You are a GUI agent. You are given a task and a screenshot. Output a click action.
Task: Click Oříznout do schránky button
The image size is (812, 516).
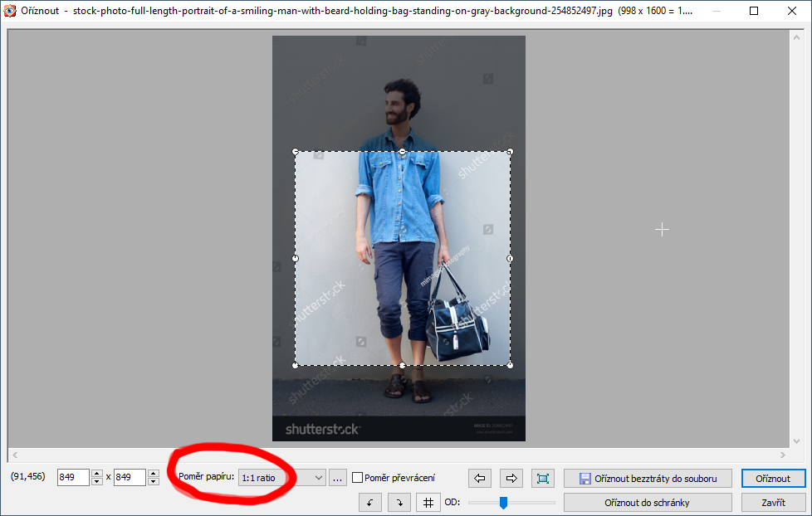tap(648, 502)
